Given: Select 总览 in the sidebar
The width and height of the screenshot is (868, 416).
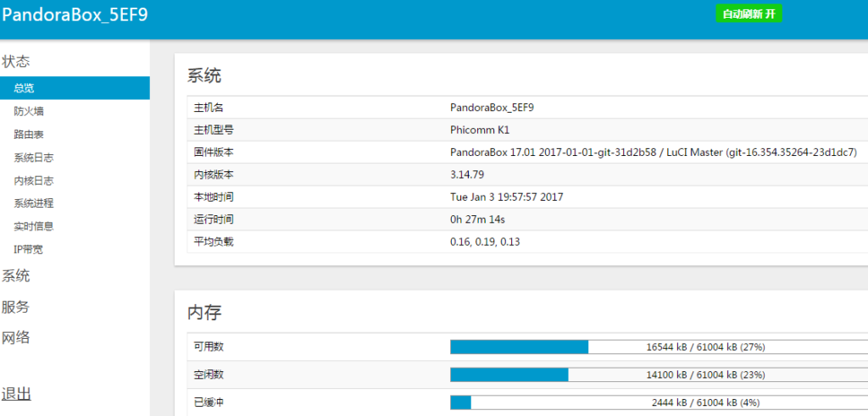Looking at the screenshot, I should point(25,88).
